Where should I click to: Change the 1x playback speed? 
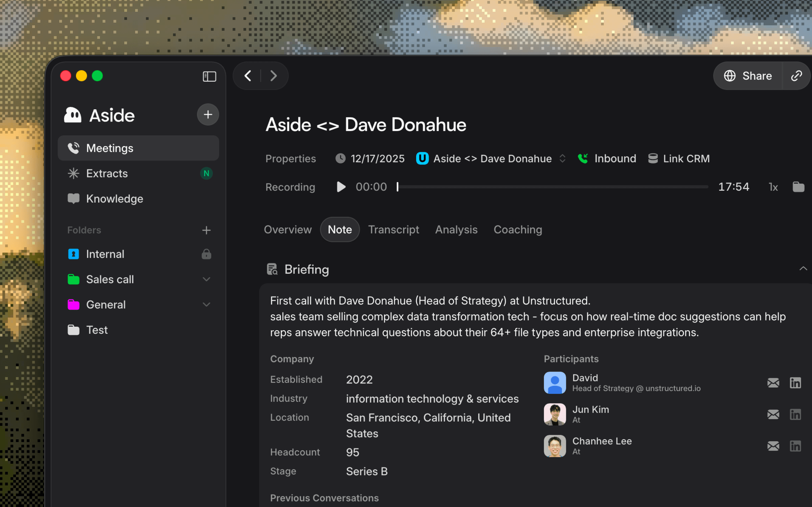click(773, 187)
